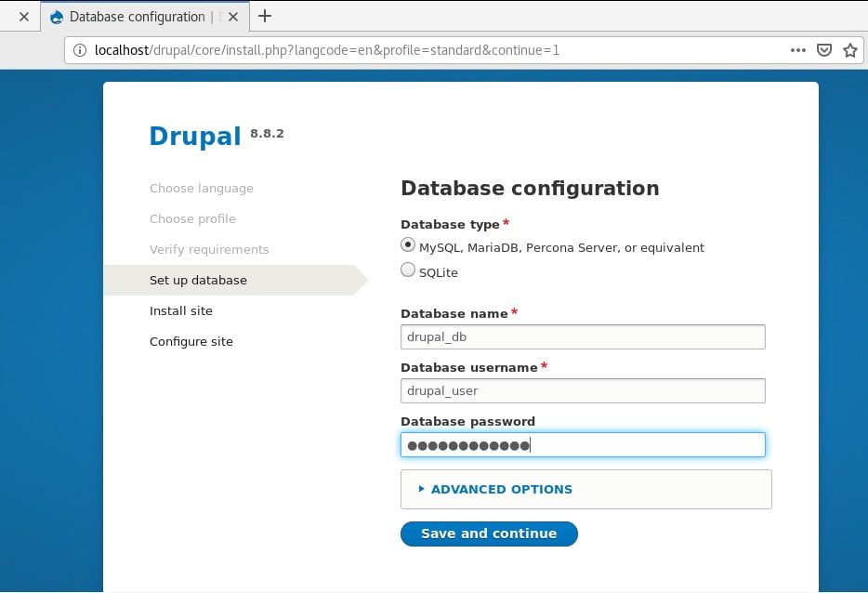Bookmark this page with the star icon
Viewport: 868px width, 593px height.
pyautogui.click(x=850, y=50)
